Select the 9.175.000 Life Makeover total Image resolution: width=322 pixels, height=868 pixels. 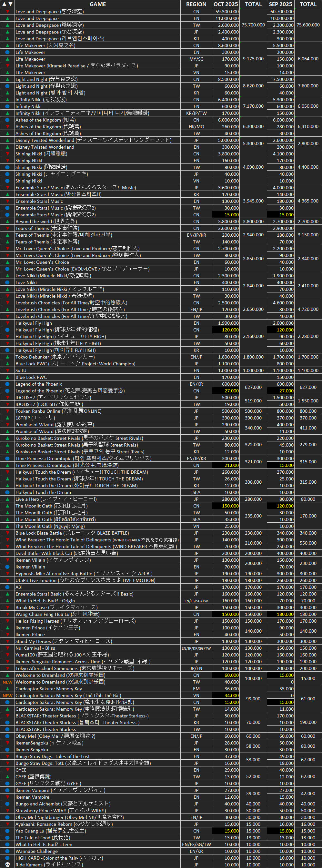(253, 59)
